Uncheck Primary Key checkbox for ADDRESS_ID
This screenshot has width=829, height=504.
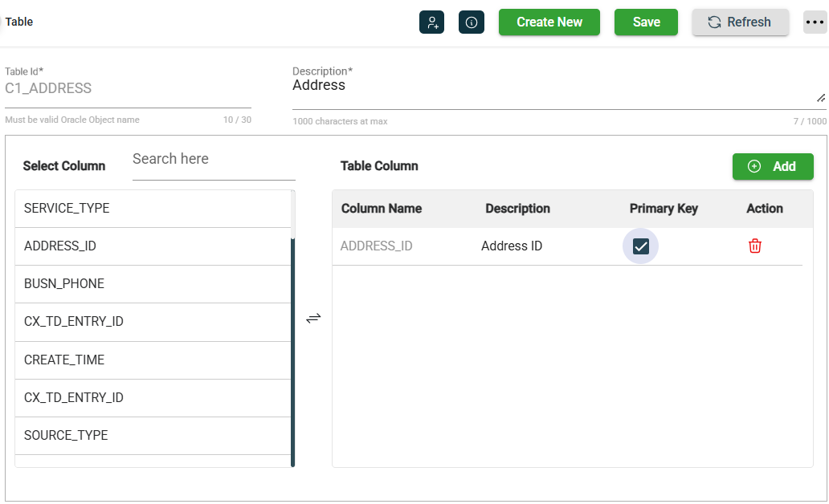[640, 246]
